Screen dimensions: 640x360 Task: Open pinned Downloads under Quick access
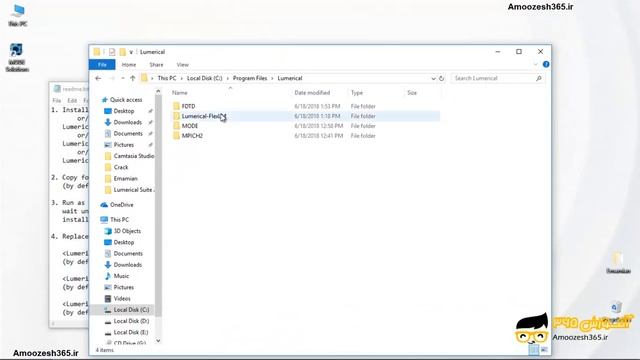(x=127, y=122)
